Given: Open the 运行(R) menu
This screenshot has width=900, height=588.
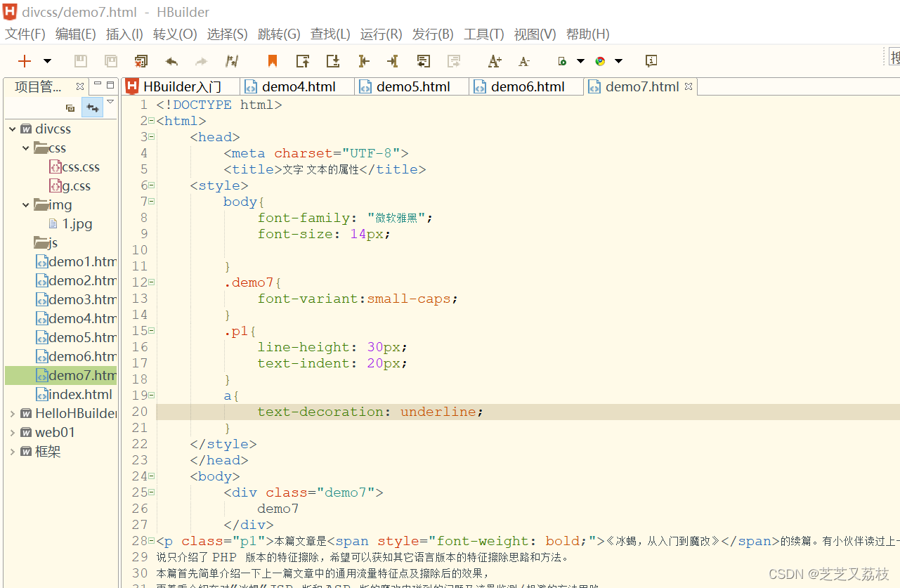Looking at the screenshot, I should 381,34.
